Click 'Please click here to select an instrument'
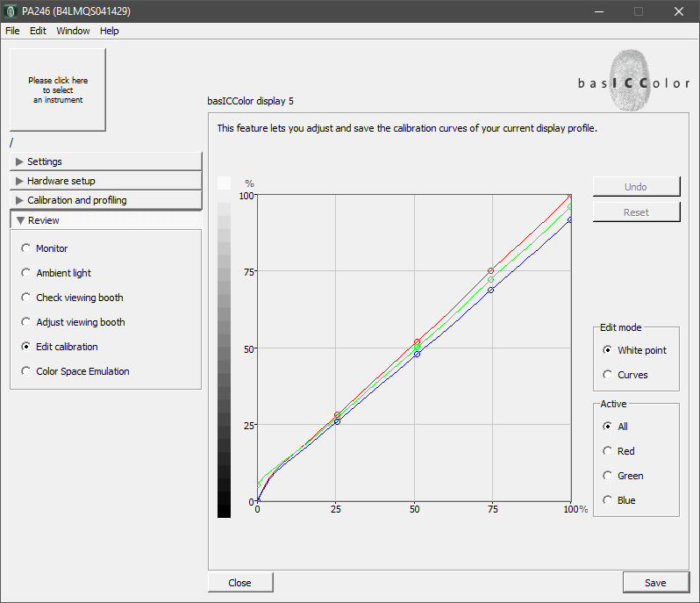 57,90
